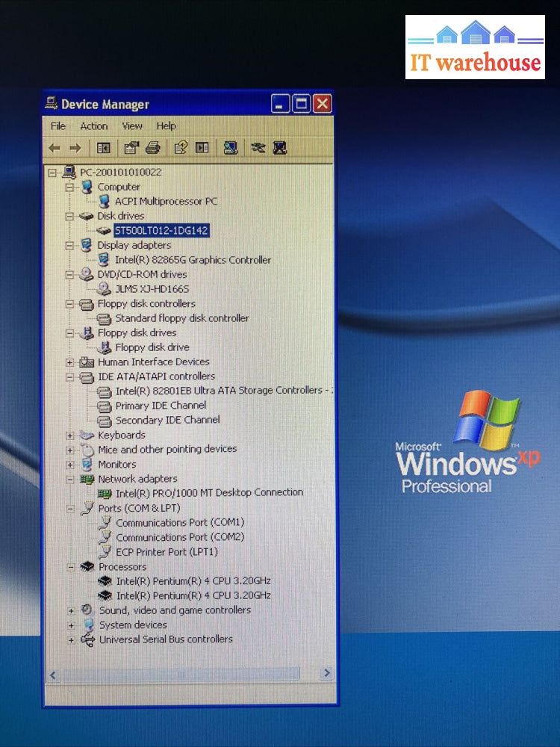Collapse the Processors category
The image size is (560, 747).
tap(71, 567)
